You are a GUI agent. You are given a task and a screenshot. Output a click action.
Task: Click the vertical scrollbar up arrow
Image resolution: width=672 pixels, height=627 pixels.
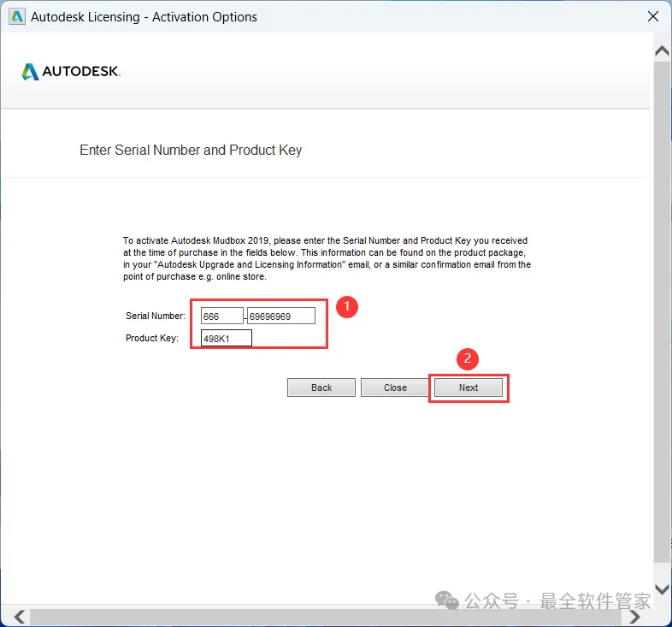[x=662, y=50]
